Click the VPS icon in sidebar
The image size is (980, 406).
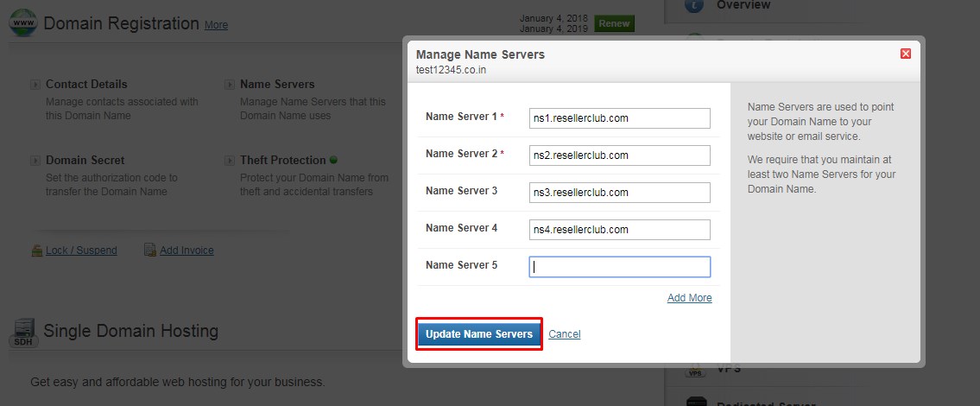695,371
